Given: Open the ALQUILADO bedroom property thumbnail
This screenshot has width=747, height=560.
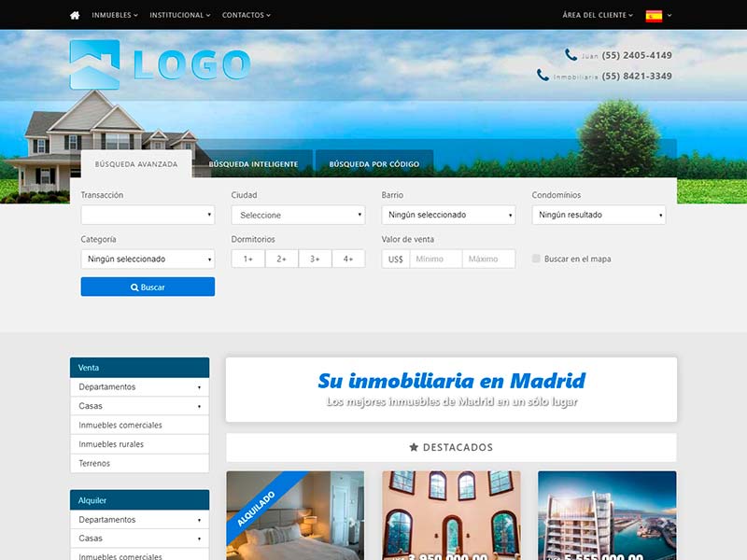Looking at the screenshot, I should point(295,516).
